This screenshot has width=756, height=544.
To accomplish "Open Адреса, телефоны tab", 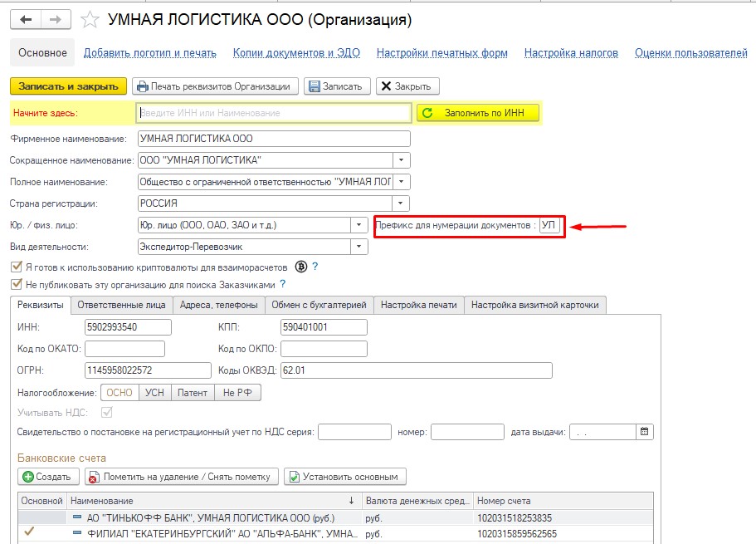I will pos(219,305).
